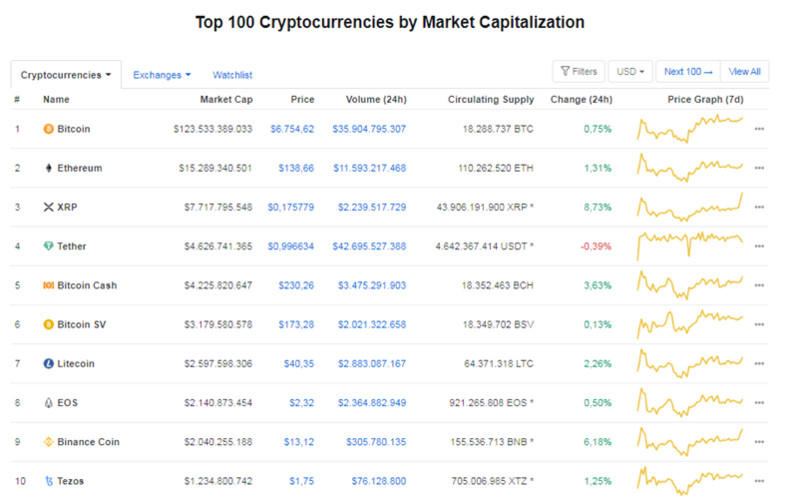This screenshot has height=500, width=798.
Task: Open the USD currency selector
Action: [631, 71]
